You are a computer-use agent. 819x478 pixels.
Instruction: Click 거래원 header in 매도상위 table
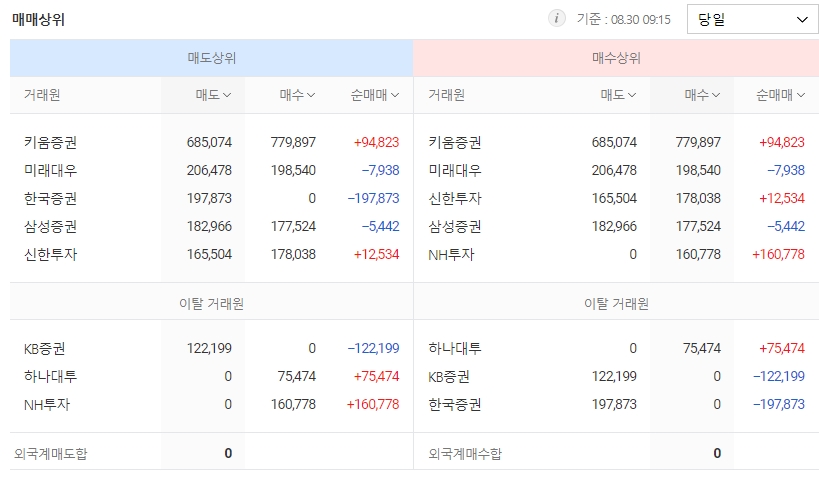point(42,95)
